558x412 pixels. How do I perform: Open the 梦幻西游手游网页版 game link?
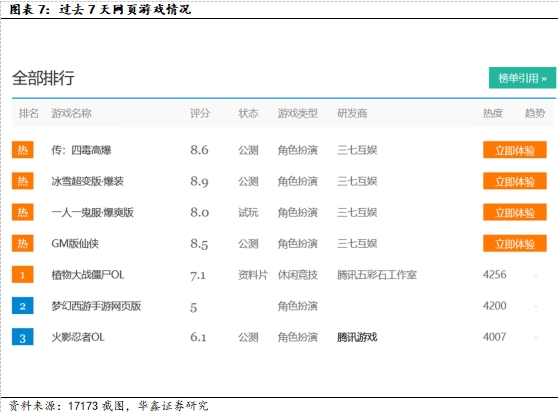96,306
